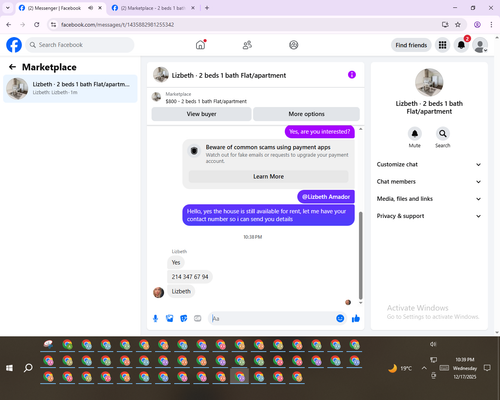The width and height of the screenshot is (500, 400).
Task: Go to the Home feed icon
Action: tap(200, 45)
